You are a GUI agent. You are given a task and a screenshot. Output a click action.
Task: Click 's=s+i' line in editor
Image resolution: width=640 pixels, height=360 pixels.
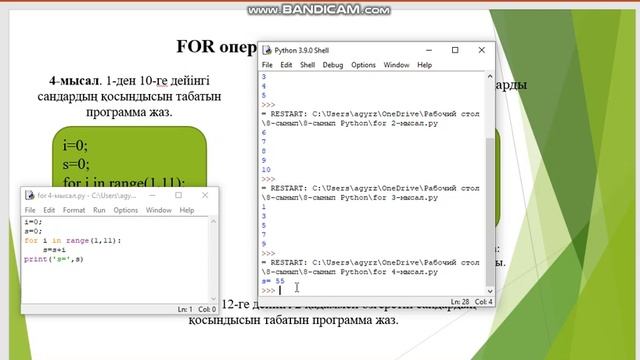[54, 250]
